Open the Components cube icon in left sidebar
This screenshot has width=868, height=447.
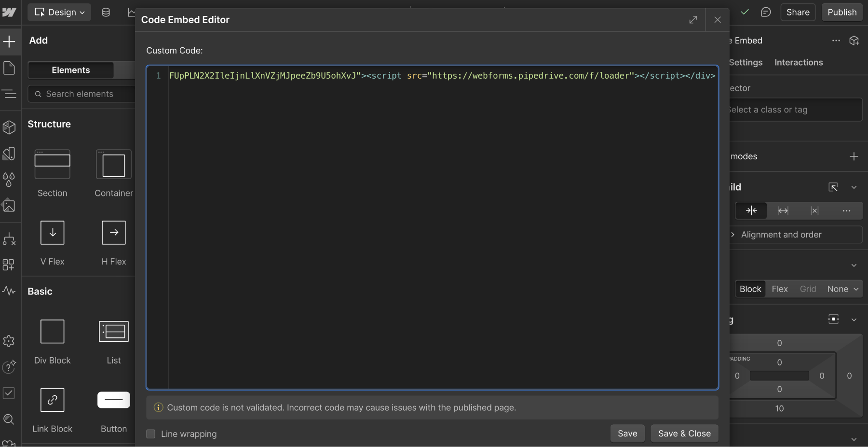pyautogui.click(x=9, y=127)
